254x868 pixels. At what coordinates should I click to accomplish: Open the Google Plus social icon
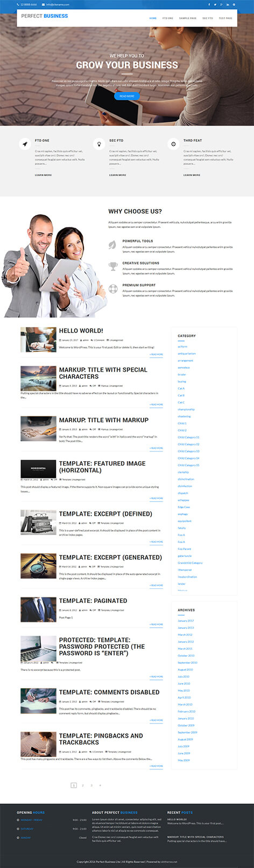point(222,4)
